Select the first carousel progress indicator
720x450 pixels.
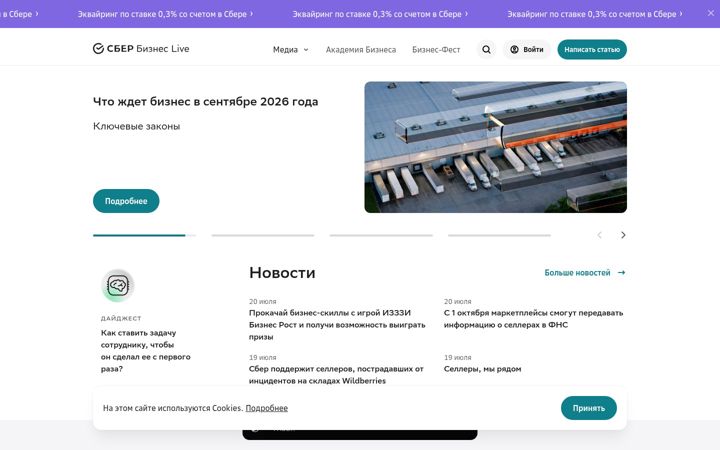[x=144, y=235]
